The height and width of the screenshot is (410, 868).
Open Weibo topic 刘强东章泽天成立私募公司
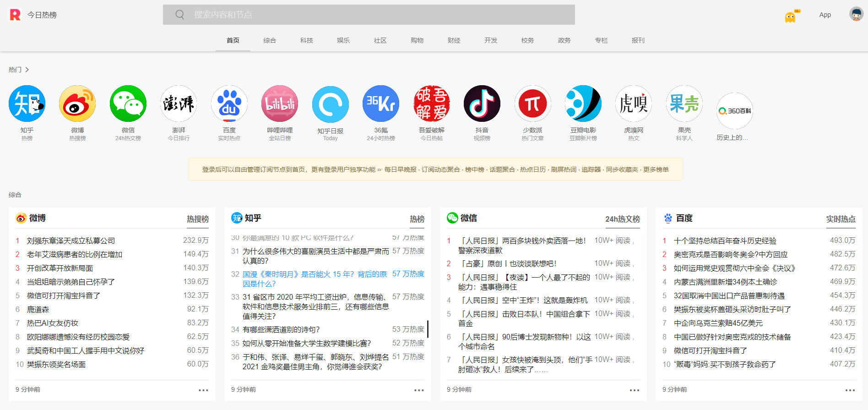click(71, 241)
